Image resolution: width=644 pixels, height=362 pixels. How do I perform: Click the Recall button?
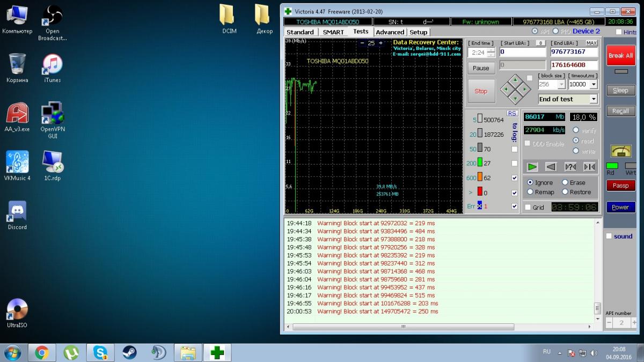[x=620, y=111]
